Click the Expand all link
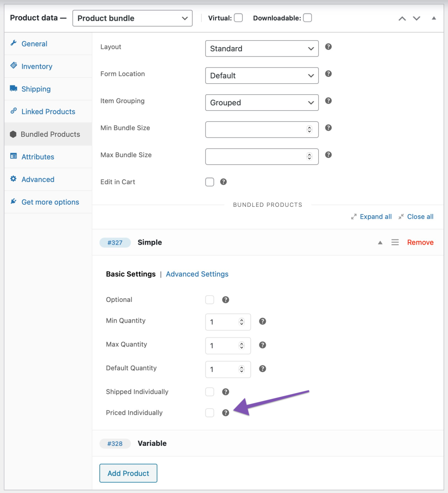448x493 pixels. 375,217
